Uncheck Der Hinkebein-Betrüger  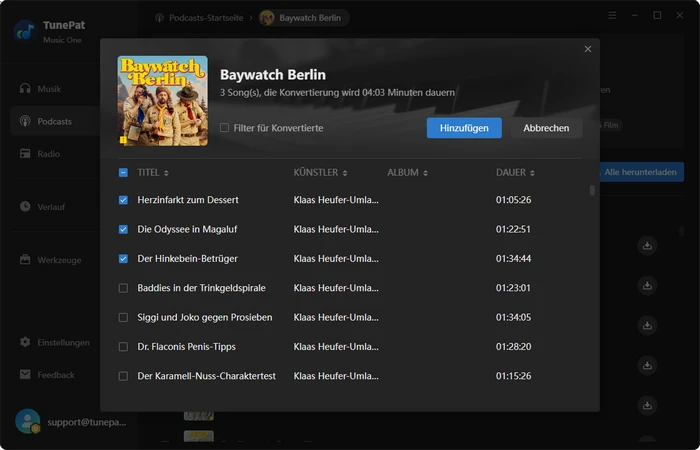(x=123, y=258)
